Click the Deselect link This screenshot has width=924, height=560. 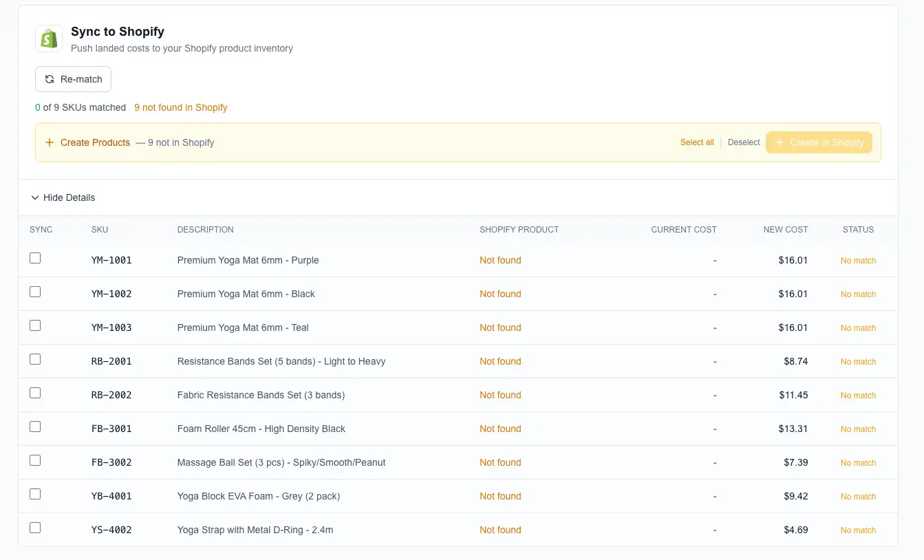(x=744, y=142)
